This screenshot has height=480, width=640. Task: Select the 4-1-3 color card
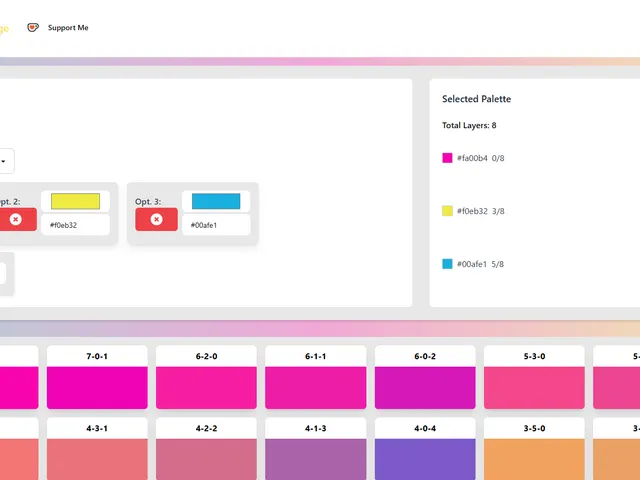pyautogui.click(x=316, y=449)
